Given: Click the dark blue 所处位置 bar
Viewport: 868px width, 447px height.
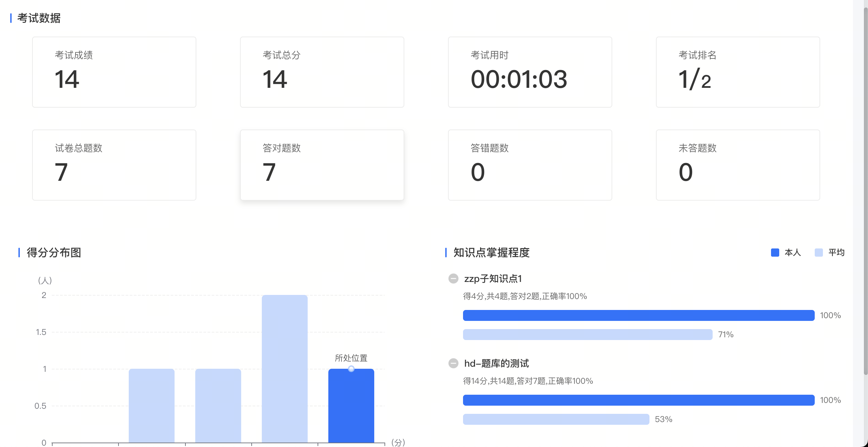Looking at the screenshot, I should (x=351, y=406).
